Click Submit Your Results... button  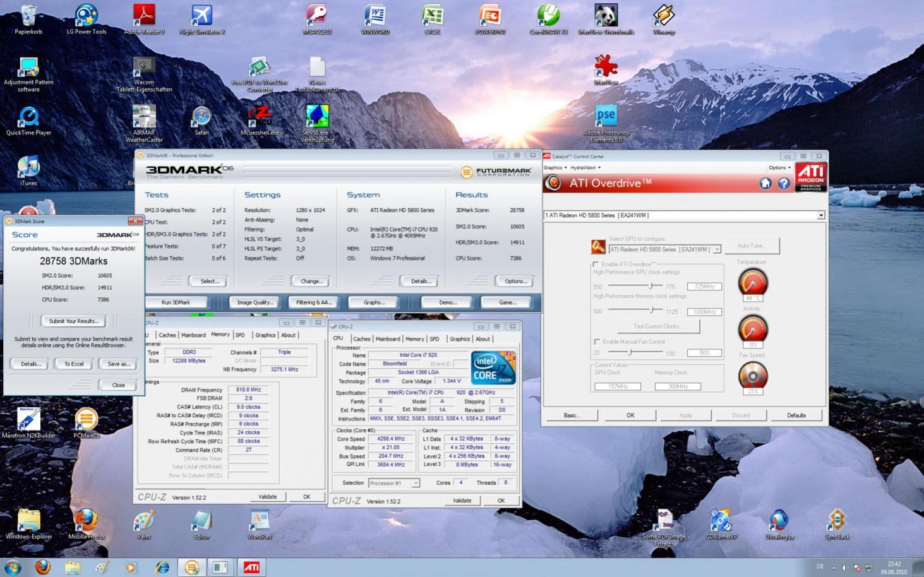click(x=74, y=321)
